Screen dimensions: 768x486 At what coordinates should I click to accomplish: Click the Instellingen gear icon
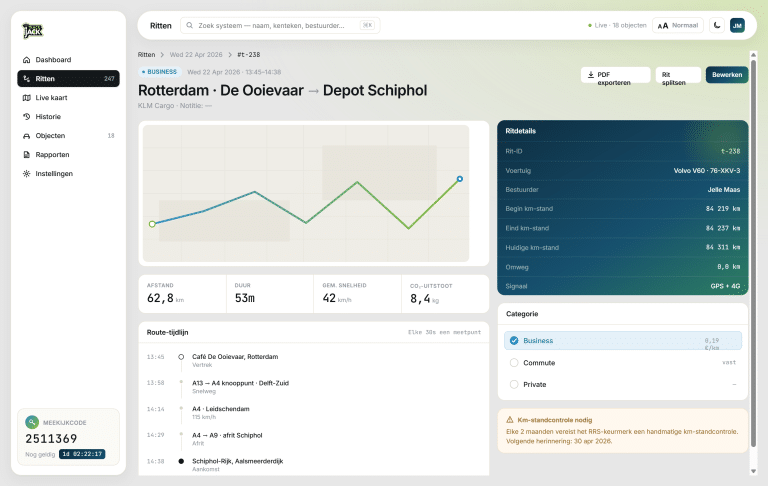click(x=26, y=173)
